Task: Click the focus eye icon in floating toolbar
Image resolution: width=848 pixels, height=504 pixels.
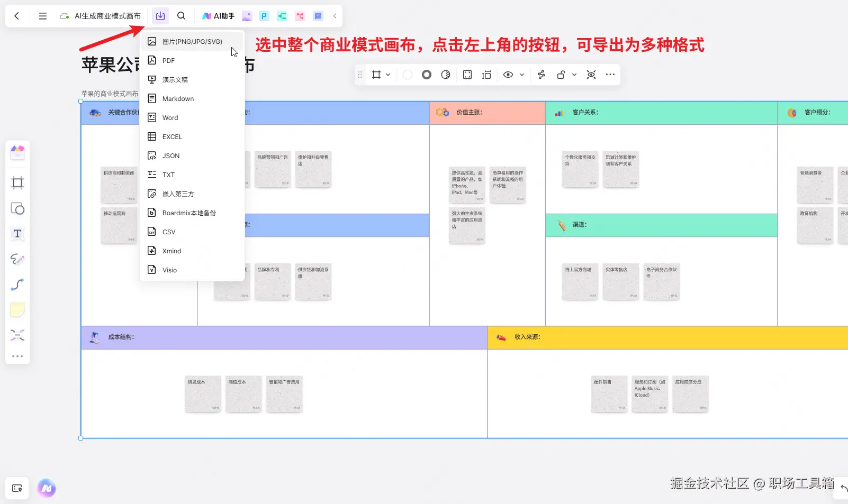Action: 591,75
